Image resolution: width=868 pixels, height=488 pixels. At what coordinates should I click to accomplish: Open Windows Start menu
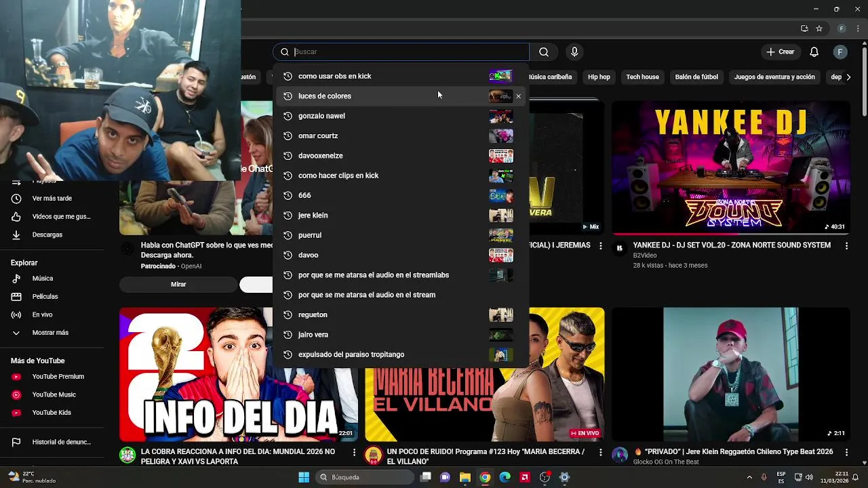coord(304,477)
